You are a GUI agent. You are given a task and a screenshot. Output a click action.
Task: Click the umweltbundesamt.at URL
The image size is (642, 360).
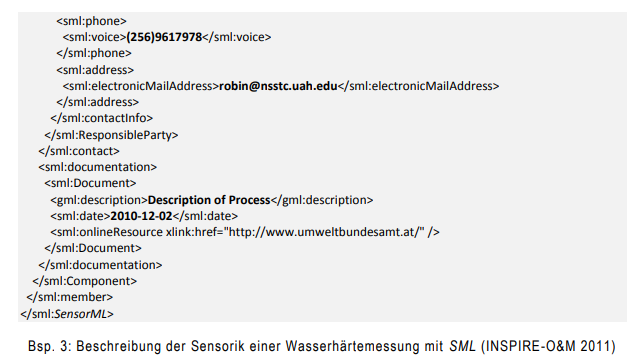[x=324, y=232]
